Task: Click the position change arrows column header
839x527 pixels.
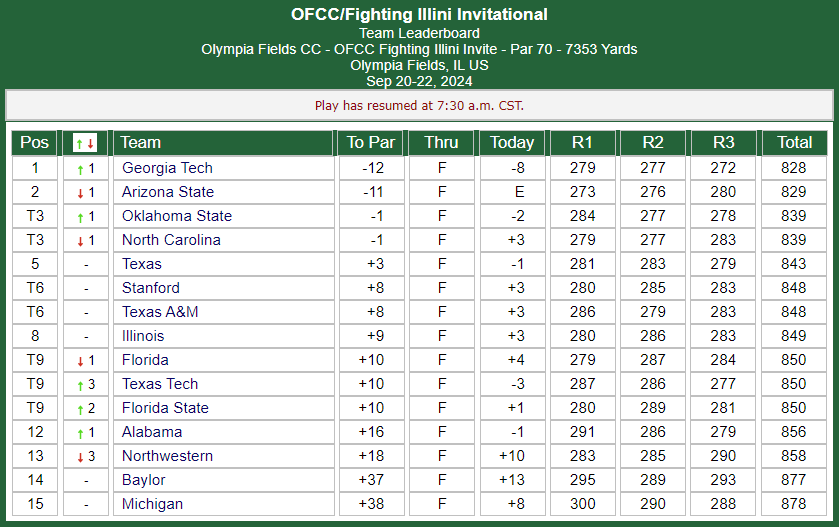Action: 85,143
